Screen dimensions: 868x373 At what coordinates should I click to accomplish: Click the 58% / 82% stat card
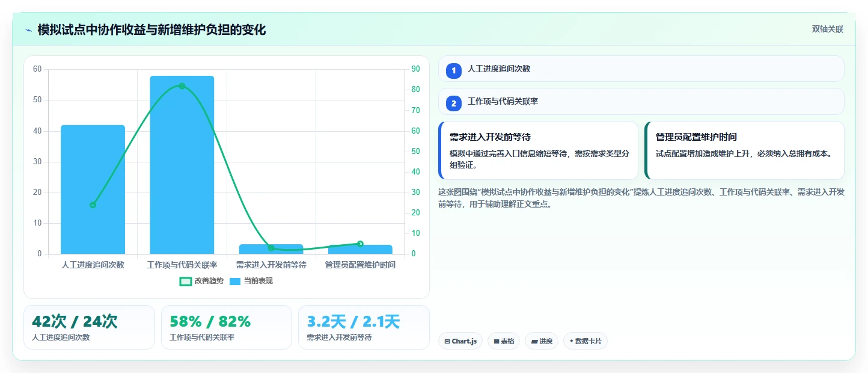point(227,327)
